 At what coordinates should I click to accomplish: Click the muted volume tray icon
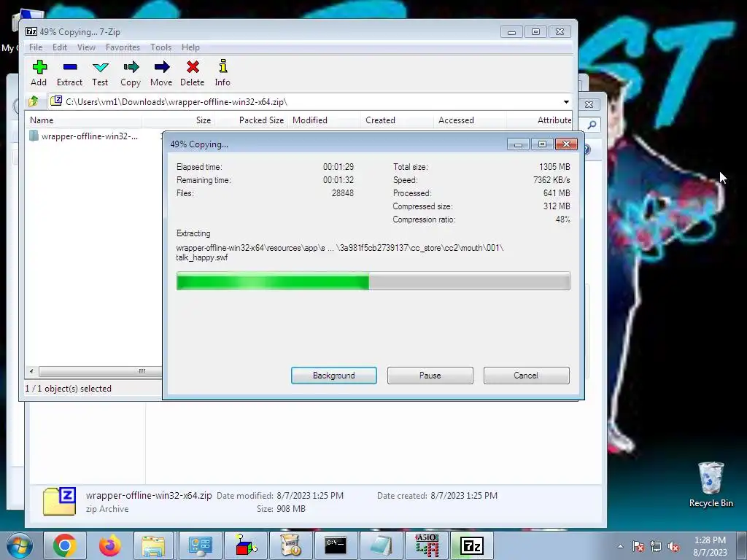click(x=673, y=546)
